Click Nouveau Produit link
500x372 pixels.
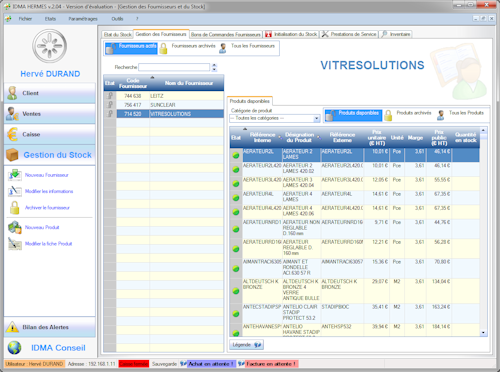pyautogui.click(x=42, y=227)
